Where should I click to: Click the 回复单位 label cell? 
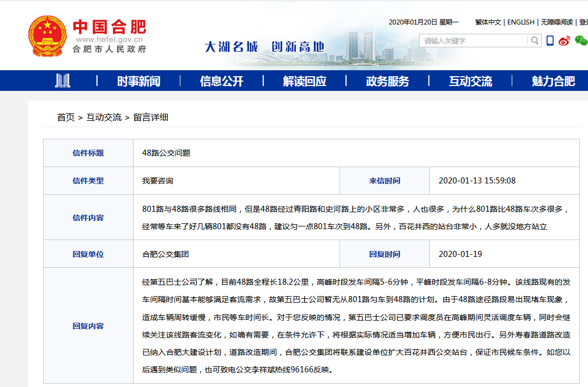pyautogui.click(x=88, y=254)
